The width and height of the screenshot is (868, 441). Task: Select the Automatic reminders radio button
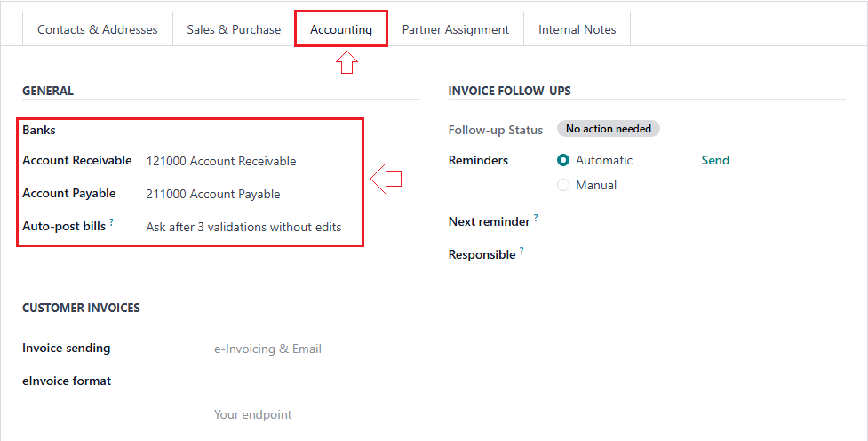[563, 160]
